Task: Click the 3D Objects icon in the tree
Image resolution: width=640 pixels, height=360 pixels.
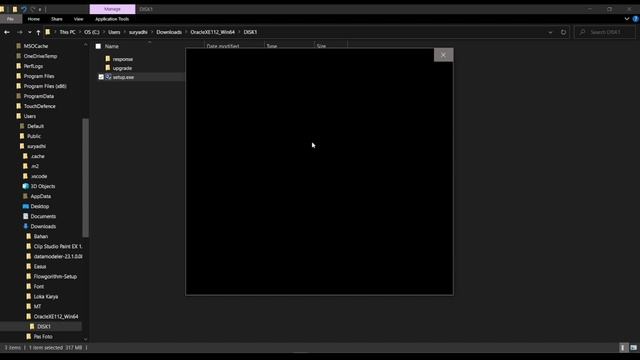Action: tap(26, 187)
